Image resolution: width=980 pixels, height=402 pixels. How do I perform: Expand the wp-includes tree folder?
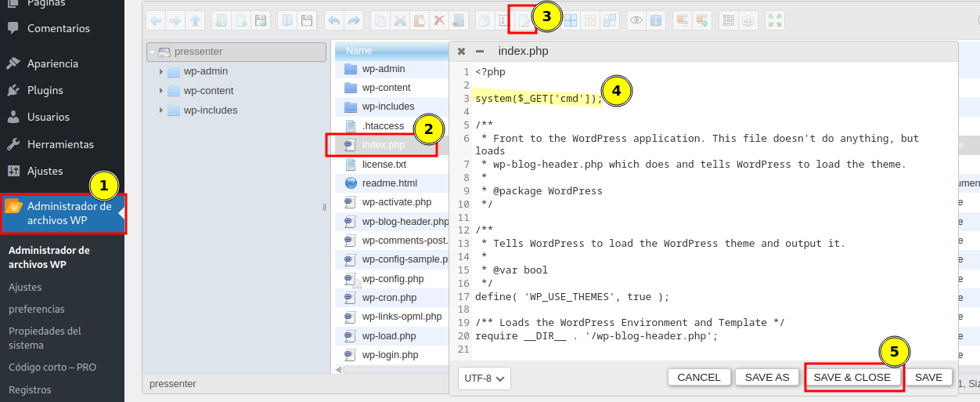161,110
